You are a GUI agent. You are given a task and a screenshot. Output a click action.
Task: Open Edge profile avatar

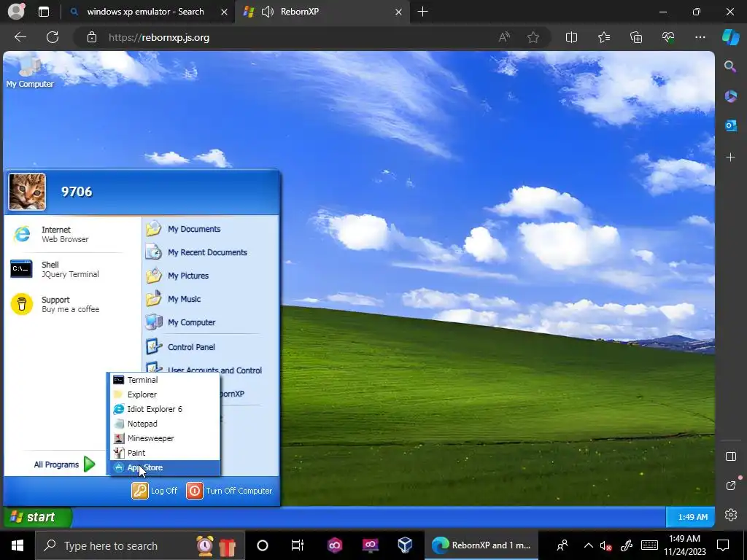click(16, 12)
